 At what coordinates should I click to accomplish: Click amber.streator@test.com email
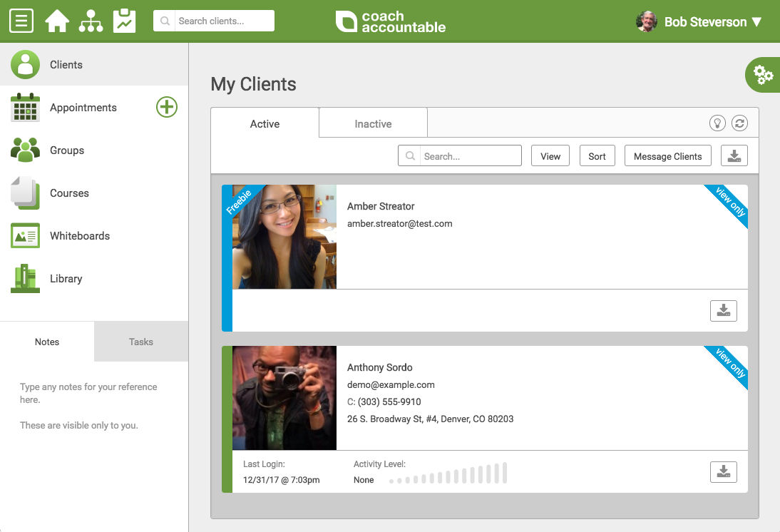click(399, 223)
